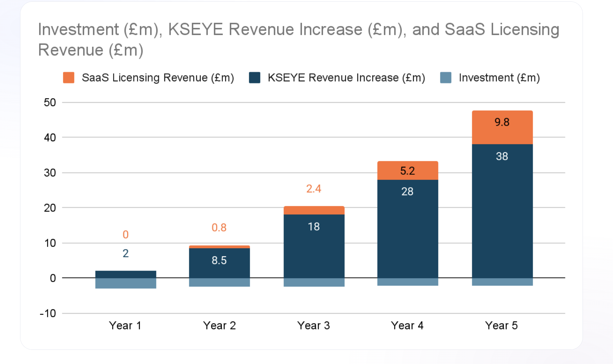Click the 0.8 data label above Year 2
Image resolution: width=613 pixels, height=364 pixels.
219,228
